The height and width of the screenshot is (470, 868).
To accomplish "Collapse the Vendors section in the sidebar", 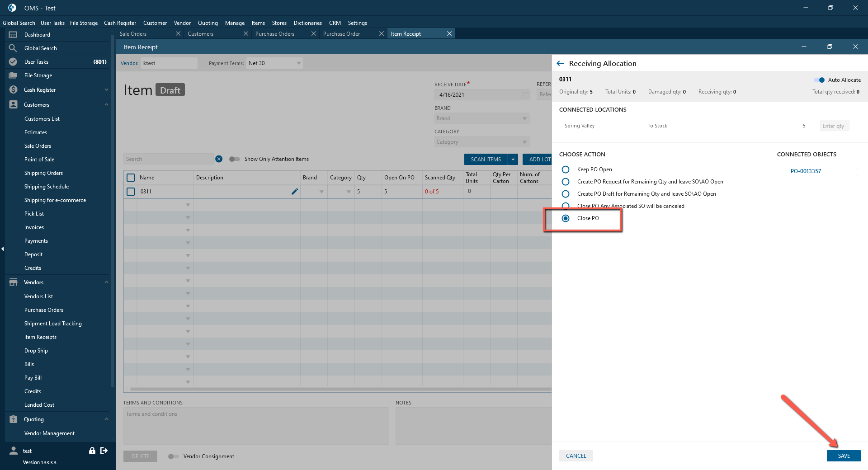I will tap(106, 282).
